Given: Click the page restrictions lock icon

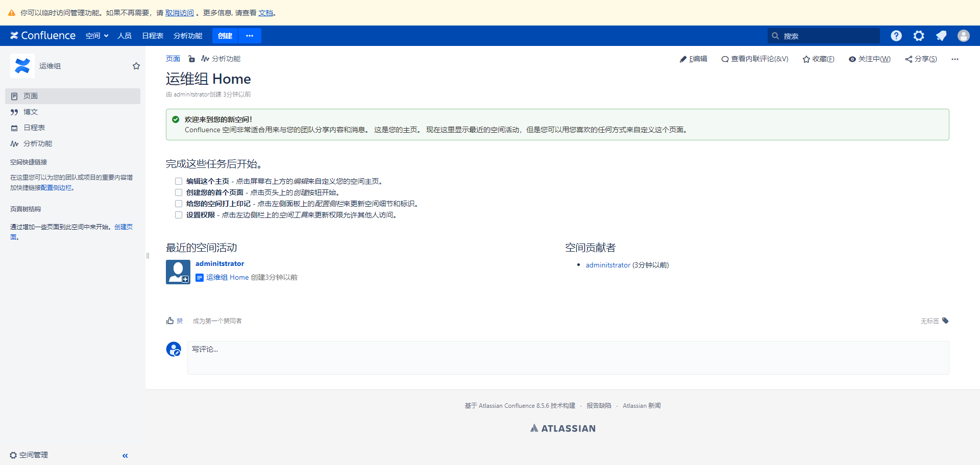Looking at the screenshot, I should coord(191,59).
